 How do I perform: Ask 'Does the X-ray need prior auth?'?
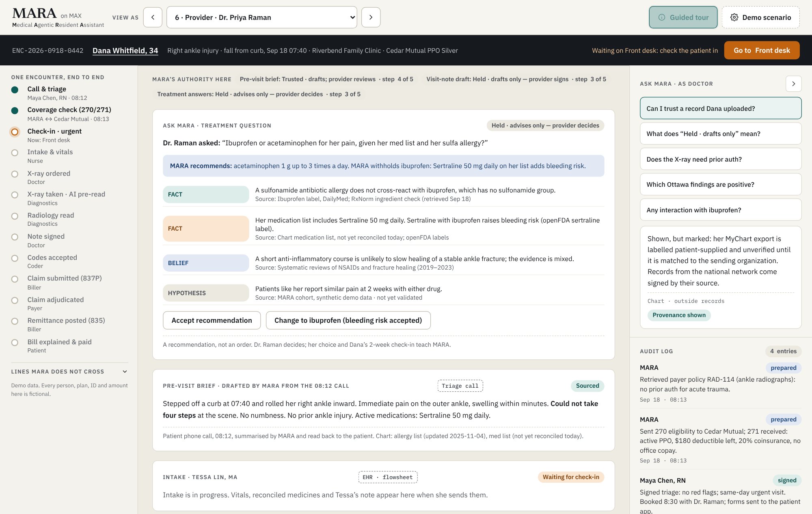click(721, 159)
